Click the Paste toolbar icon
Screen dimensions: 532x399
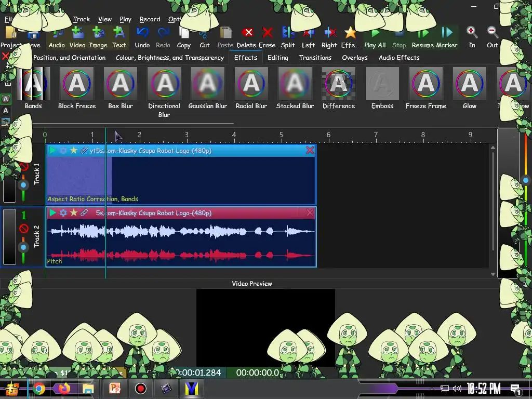coord(225,37)
